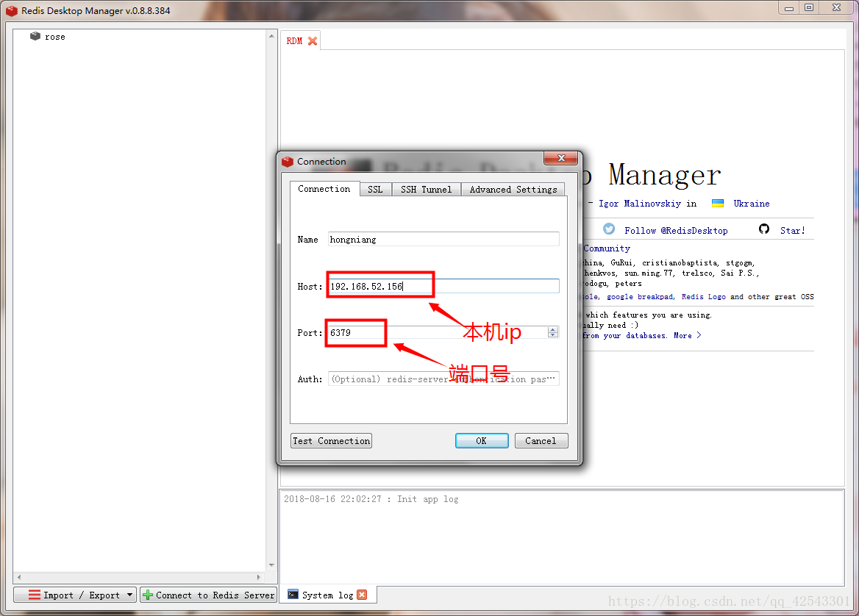859x616 pixels.
Task: Cancel the Connection dialog
Action: pos(541,441)
